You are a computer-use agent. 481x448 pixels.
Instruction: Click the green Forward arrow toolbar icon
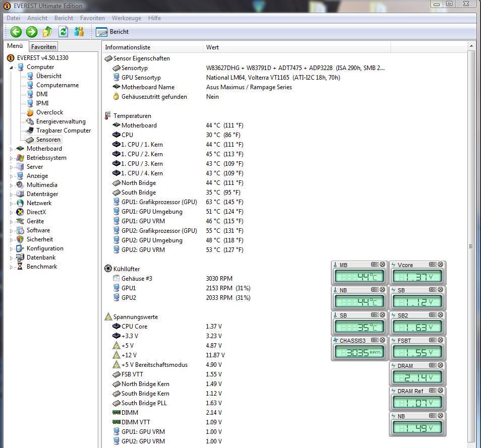(31, 32)
